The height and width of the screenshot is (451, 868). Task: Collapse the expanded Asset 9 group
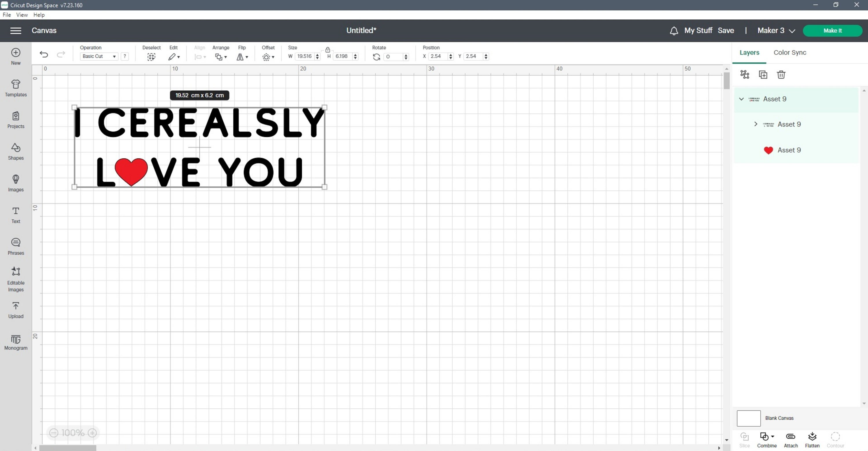tap(741, 99)
